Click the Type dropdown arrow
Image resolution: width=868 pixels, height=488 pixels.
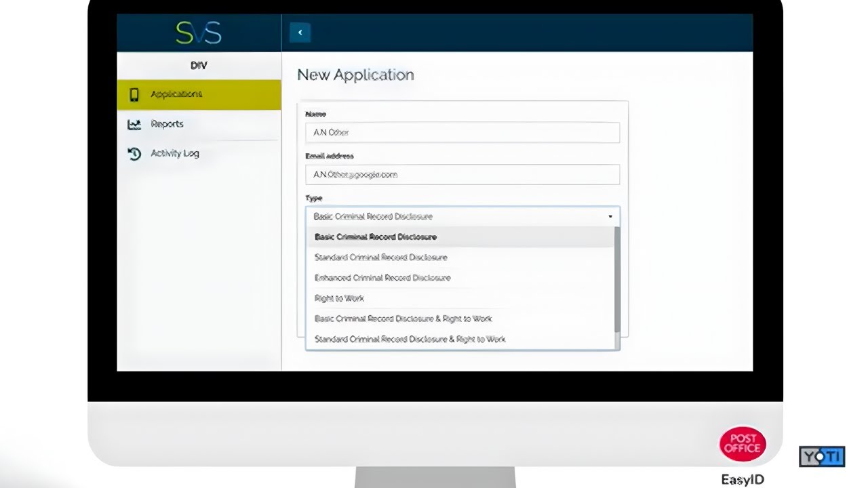[610, 217]
